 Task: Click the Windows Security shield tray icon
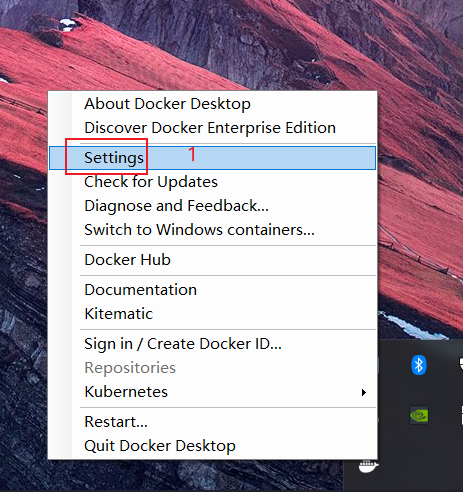(461, 364)
